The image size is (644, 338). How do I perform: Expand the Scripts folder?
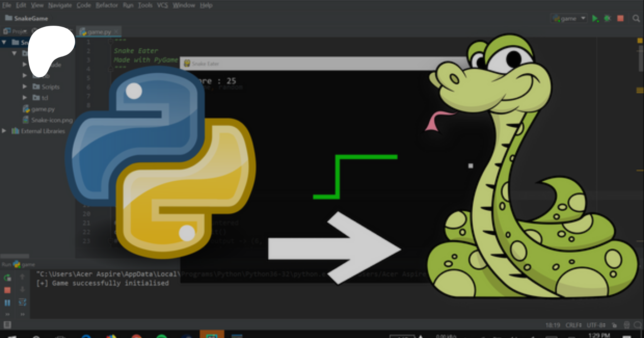tap(25, 87)
